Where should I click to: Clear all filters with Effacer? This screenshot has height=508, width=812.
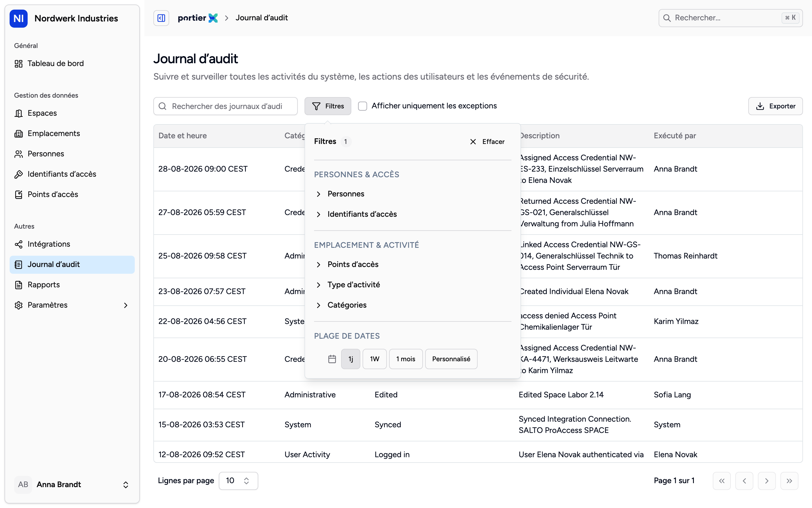[487, 142]
